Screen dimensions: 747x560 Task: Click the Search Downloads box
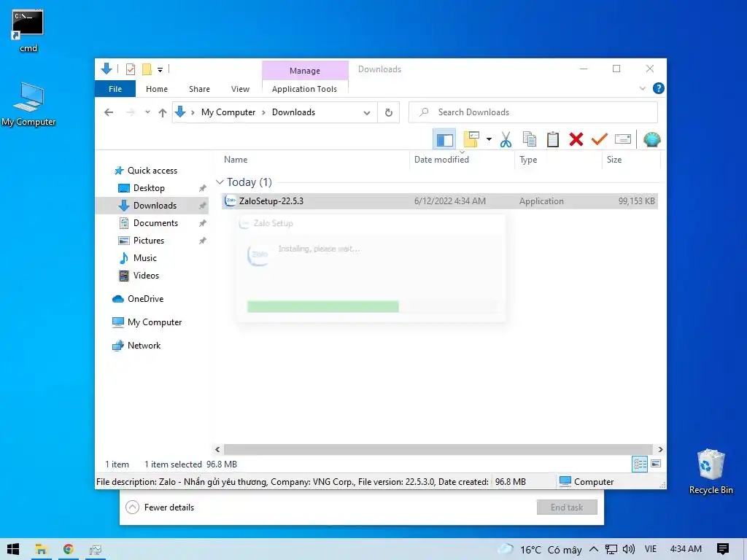[x=533, y=112]
